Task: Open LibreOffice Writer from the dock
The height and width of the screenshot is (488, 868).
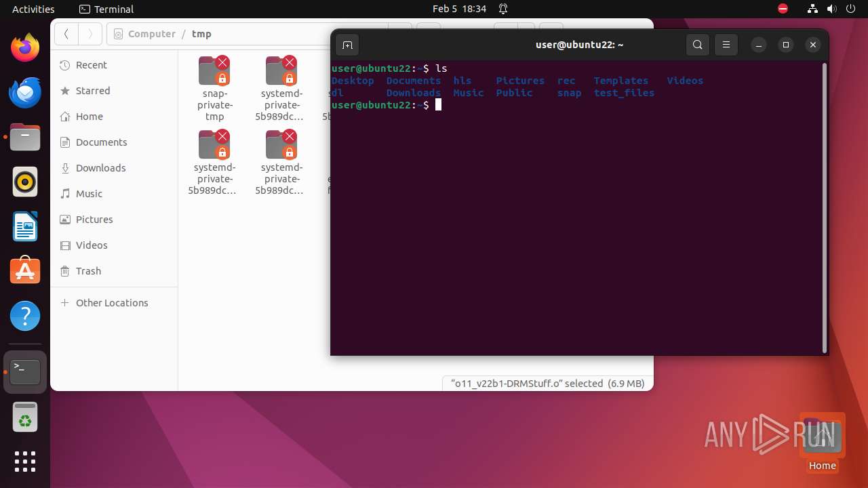Action: click(25, 227)
